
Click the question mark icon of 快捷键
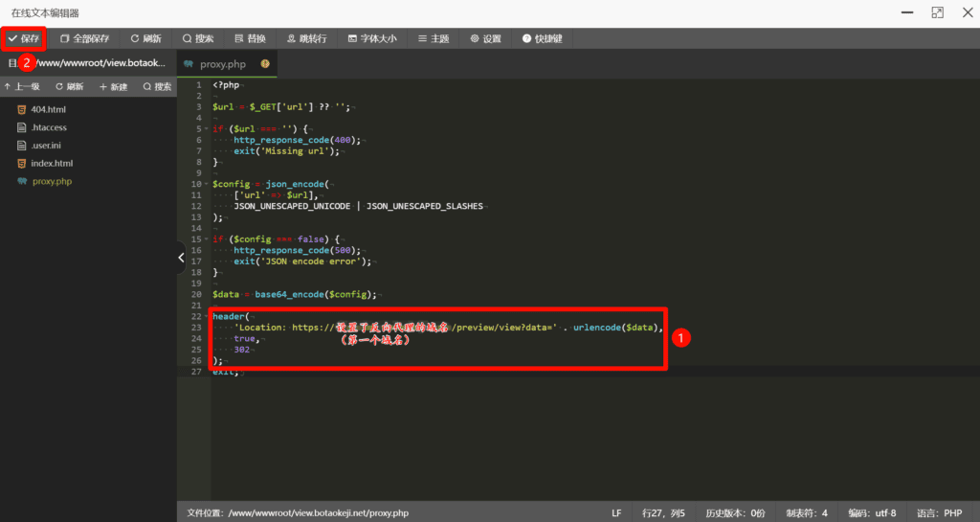[527, 38]
